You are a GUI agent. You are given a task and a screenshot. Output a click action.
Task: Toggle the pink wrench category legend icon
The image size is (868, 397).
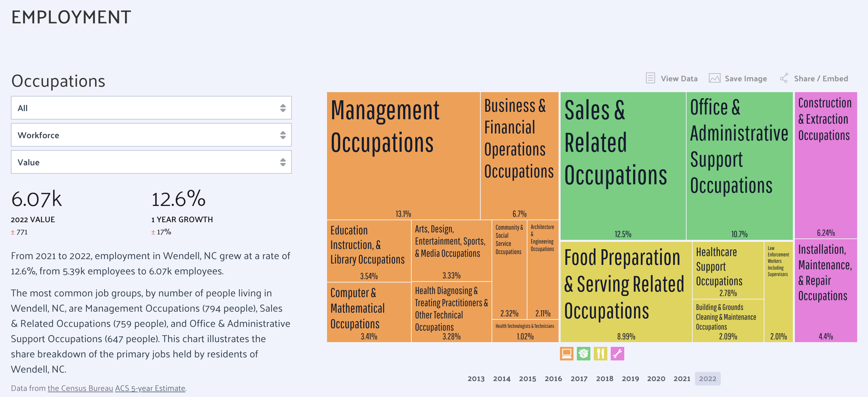point(617,354)
